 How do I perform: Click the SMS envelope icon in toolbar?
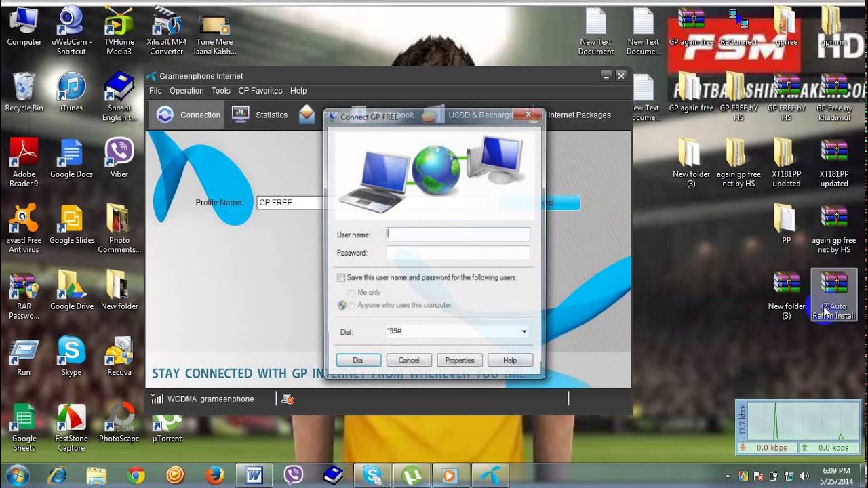pyautogui.click(x=307, y=115)
